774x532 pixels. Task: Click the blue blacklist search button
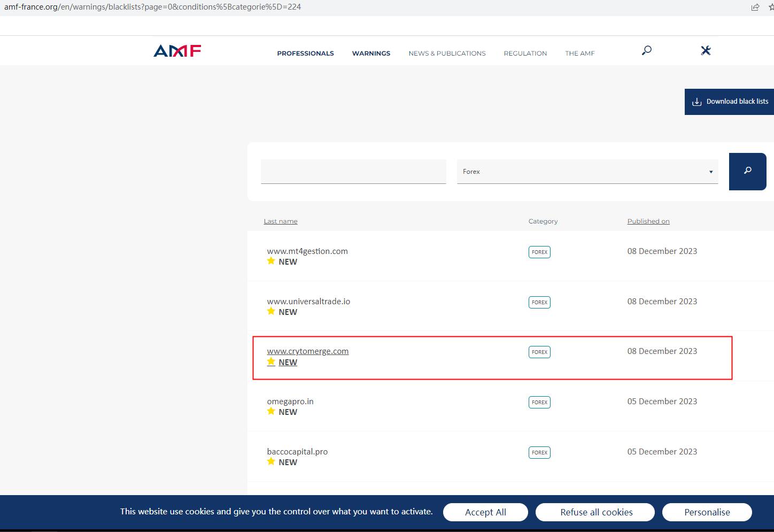click(x=748, y=171)
